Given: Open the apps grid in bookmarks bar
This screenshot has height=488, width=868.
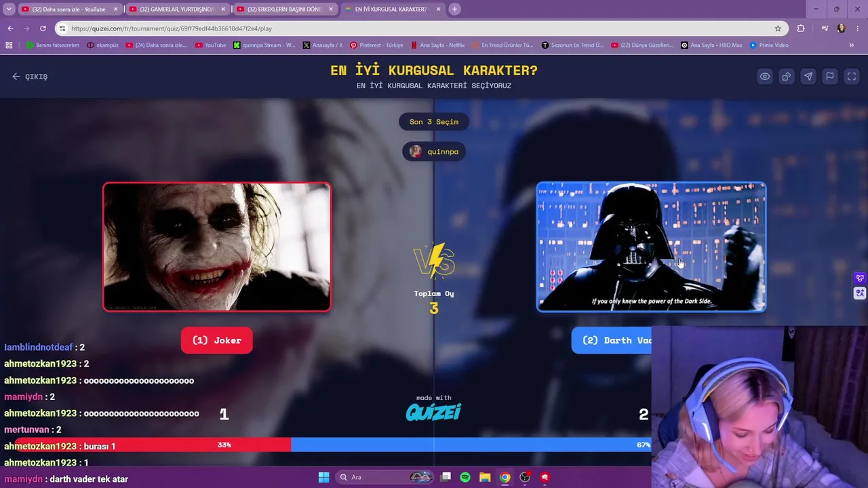Looking at the screenshot, I should pos(9,45).
